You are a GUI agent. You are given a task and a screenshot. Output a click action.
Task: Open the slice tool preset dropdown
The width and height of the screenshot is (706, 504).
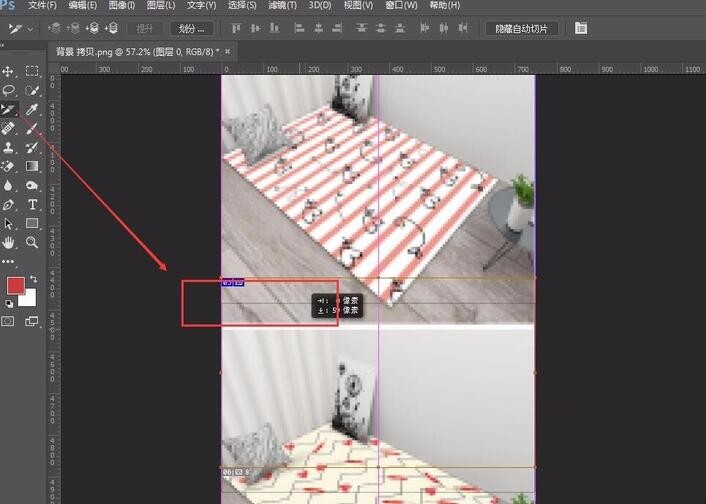(x=19, y=28)
